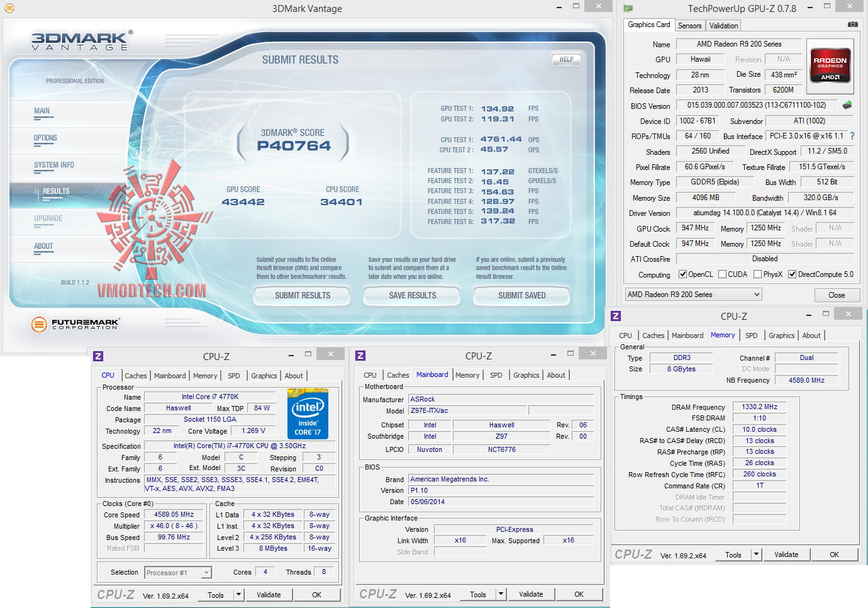Click OK in the Mainboard CPU-Z window
The width and height of the screenshot is (868, 608).
[579, 594]
